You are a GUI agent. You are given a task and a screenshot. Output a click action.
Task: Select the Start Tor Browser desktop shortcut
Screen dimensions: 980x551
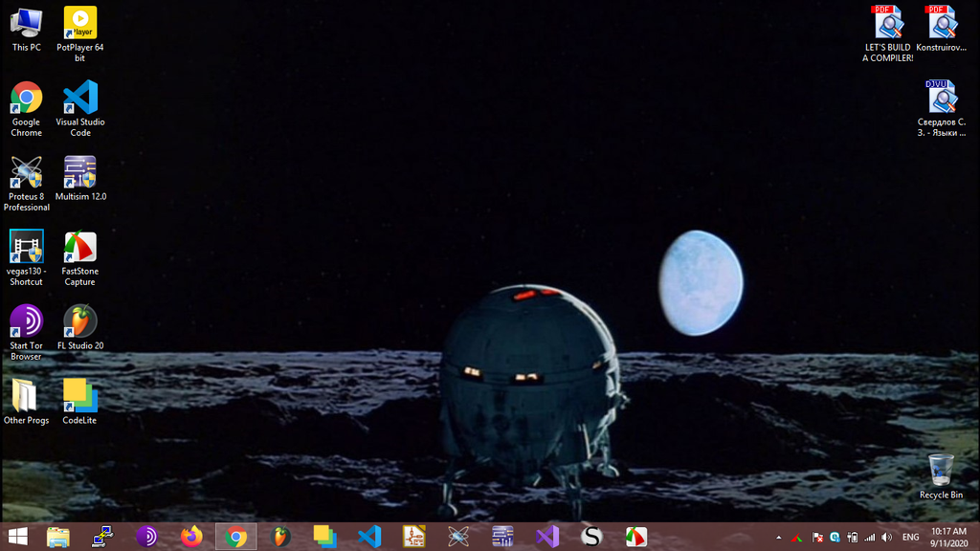pyautogui.click(x=26, y=332)
